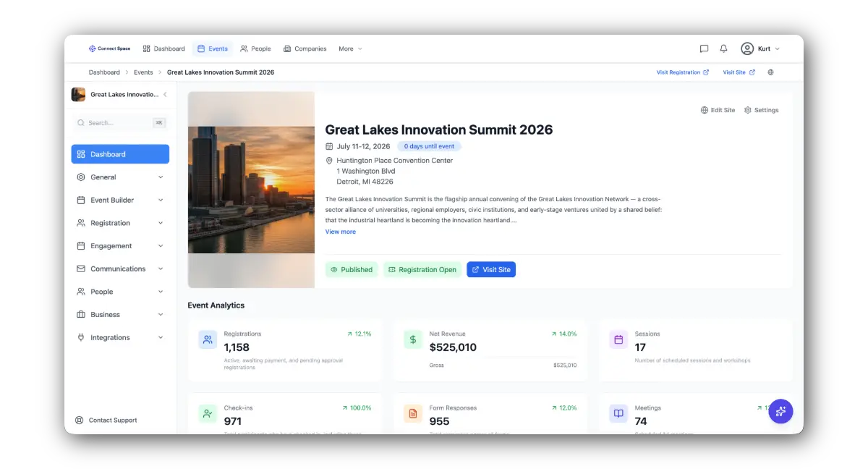Viewport: 868px width, 469px height.
Task: Open the More dropdown in top navigation
Action: [x=350, y=48]
